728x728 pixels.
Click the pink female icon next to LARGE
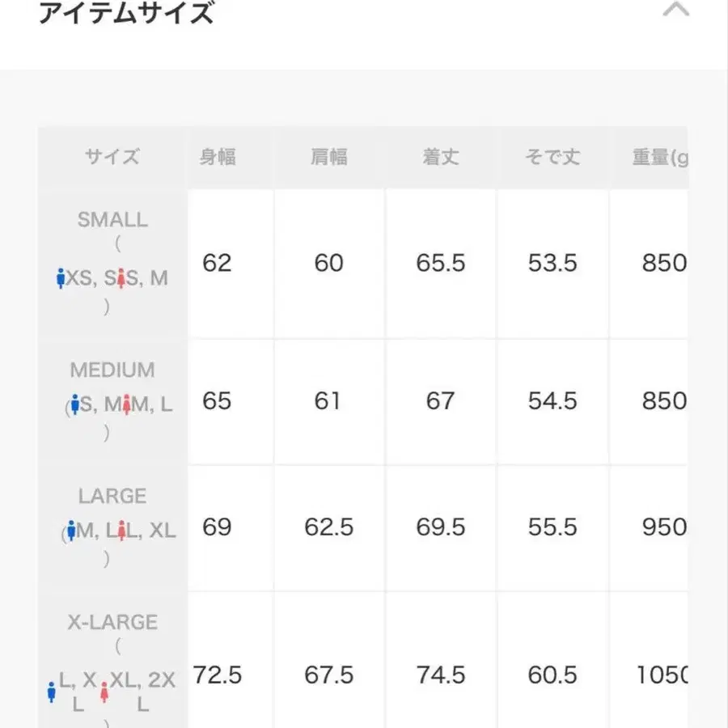(x=123, y=527)
